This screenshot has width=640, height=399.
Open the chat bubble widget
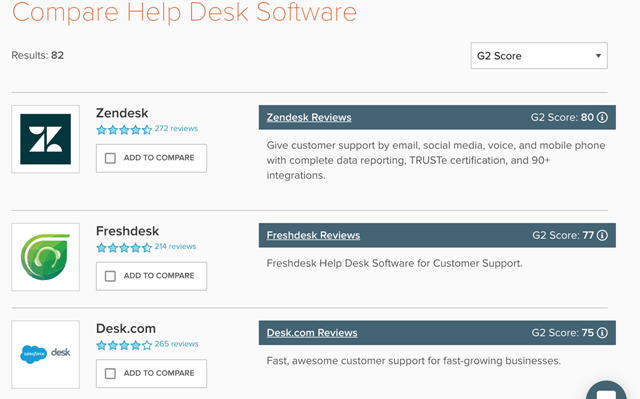click(x=606, y=391)
